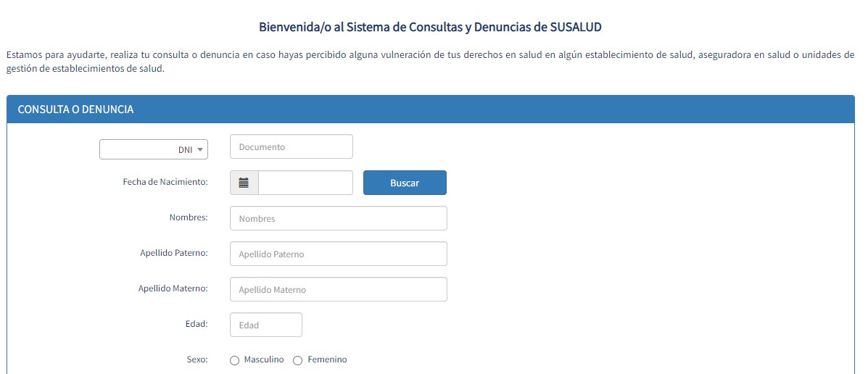Click the "Sexo:" label
868x374 pixels.
tap(197, 360)
